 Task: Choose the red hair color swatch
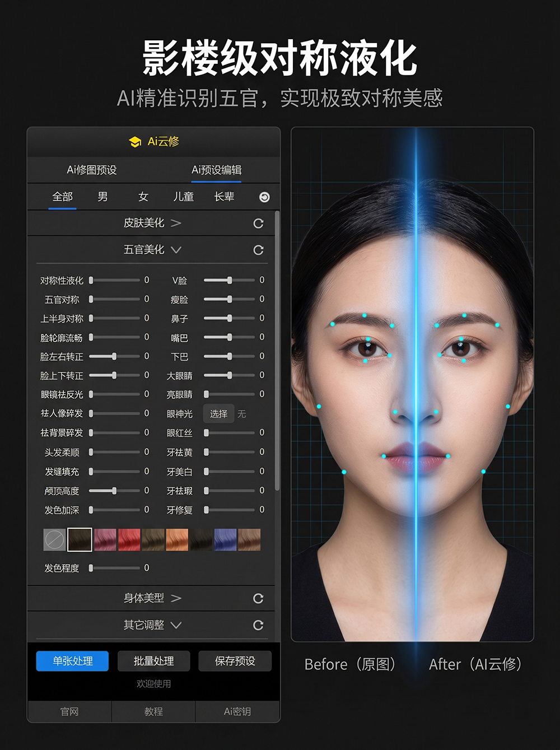129,540
